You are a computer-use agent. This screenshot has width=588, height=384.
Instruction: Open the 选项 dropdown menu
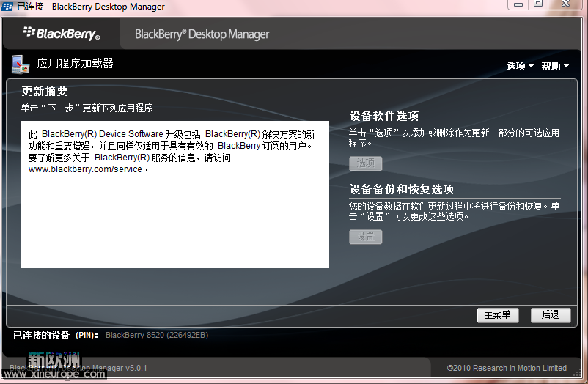(520, 66)
